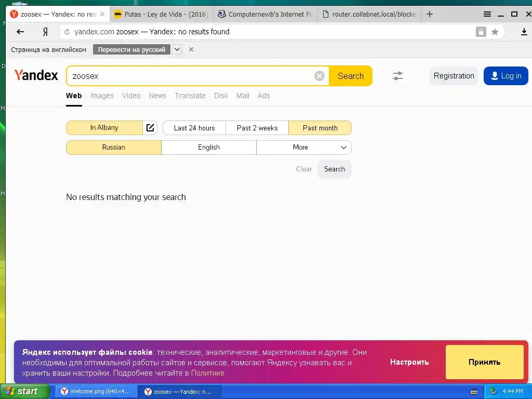The image size is (532, 399).
Task: Click the yellow Search button
Action: pos(351,76)
